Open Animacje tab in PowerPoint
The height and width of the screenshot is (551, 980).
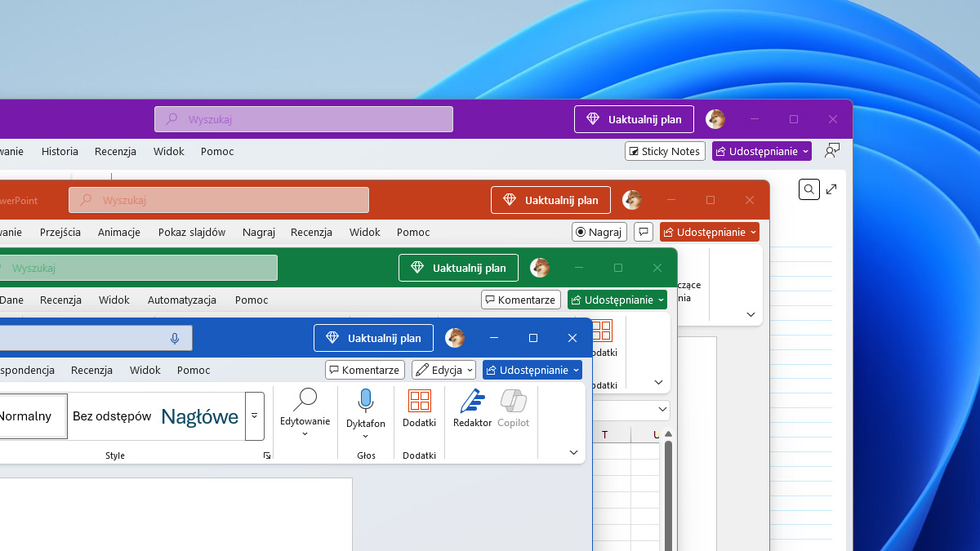(x=119, y=232)
